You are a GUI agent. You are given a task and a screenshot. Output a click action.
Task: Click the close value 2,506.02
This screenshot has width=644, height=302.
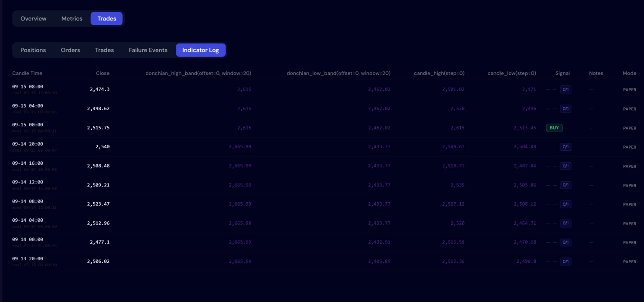point(98,261)
